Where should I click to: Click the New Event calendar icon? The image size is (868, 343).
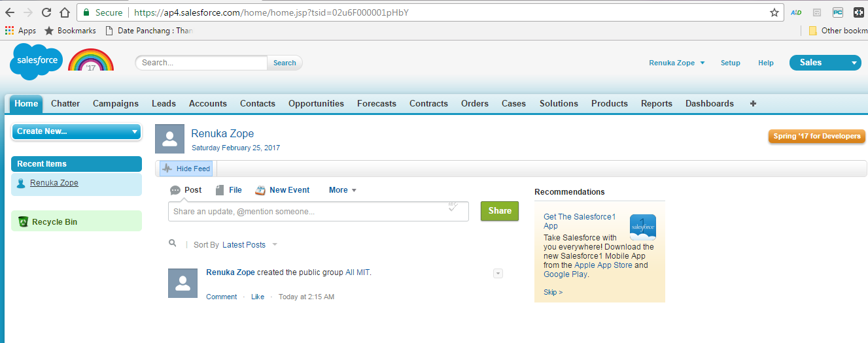coord(260,190)
